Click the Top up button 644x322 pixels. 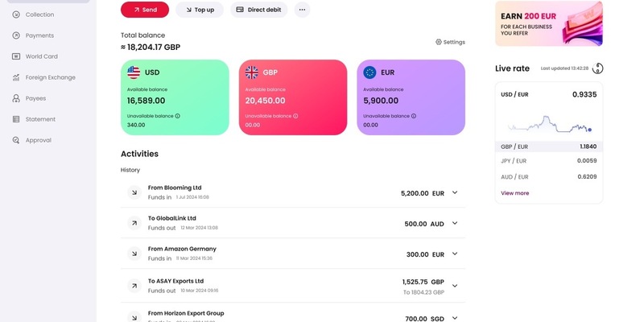click(x=199, y=10)
